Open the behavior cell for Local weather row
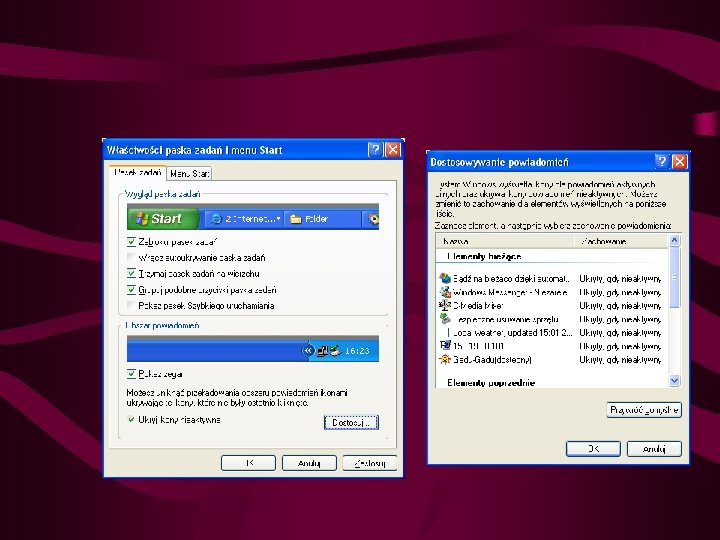This screenshot has height=540, width=720. pyautogui.click(x=620, y=332)
